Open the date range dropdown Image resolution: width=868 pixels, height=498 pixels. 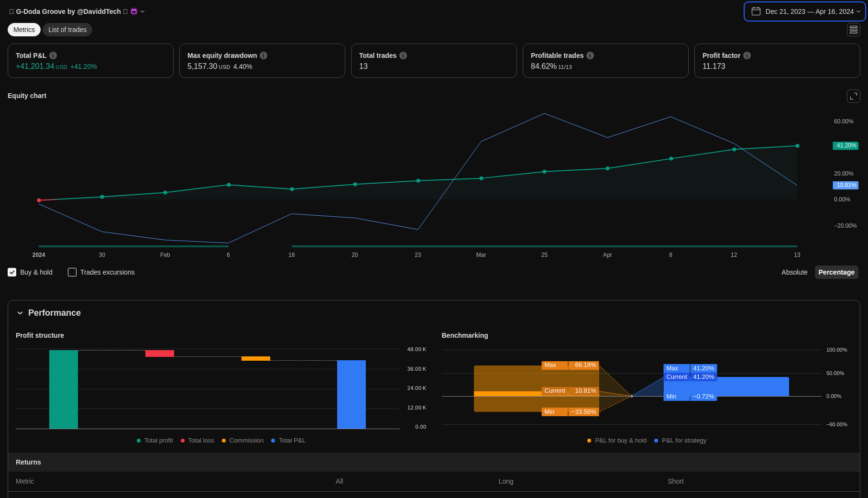[805, 11]
